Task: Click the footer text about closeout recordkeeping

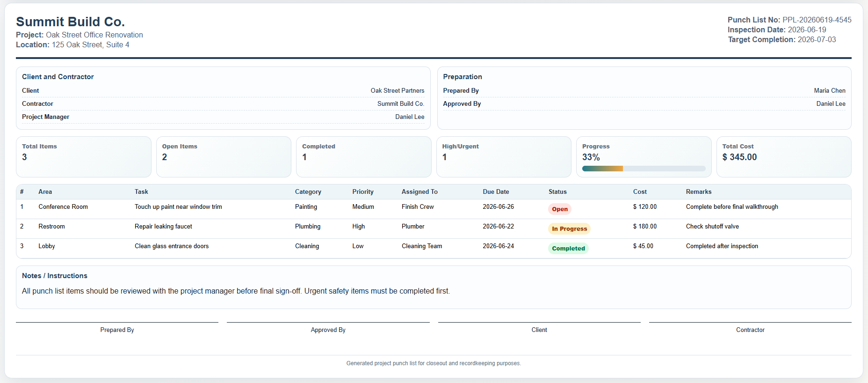Action: tap(434, 363)
